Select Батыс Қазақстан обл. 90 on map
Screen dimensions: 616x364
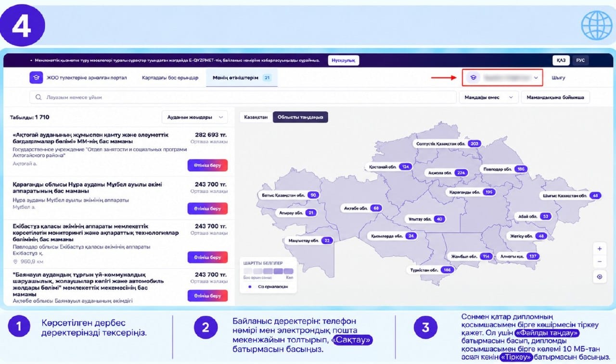(x=290, y=195)
